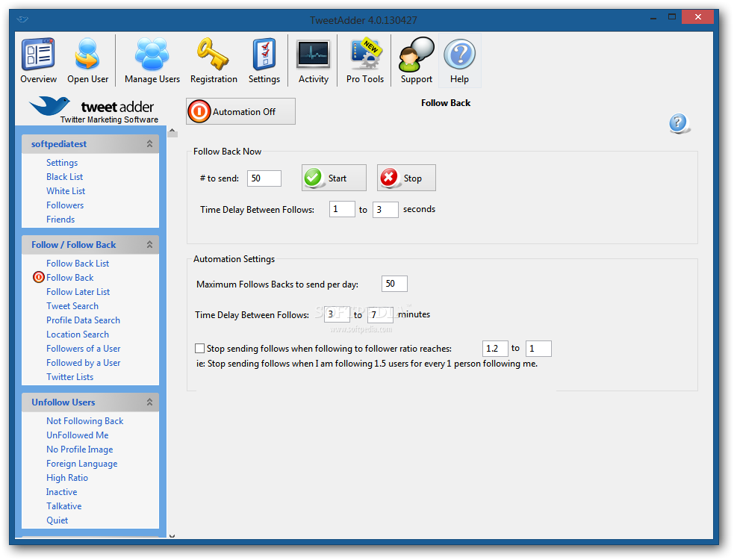
Task: Click the maximum minutes delay field
Action: coord(380,314)
